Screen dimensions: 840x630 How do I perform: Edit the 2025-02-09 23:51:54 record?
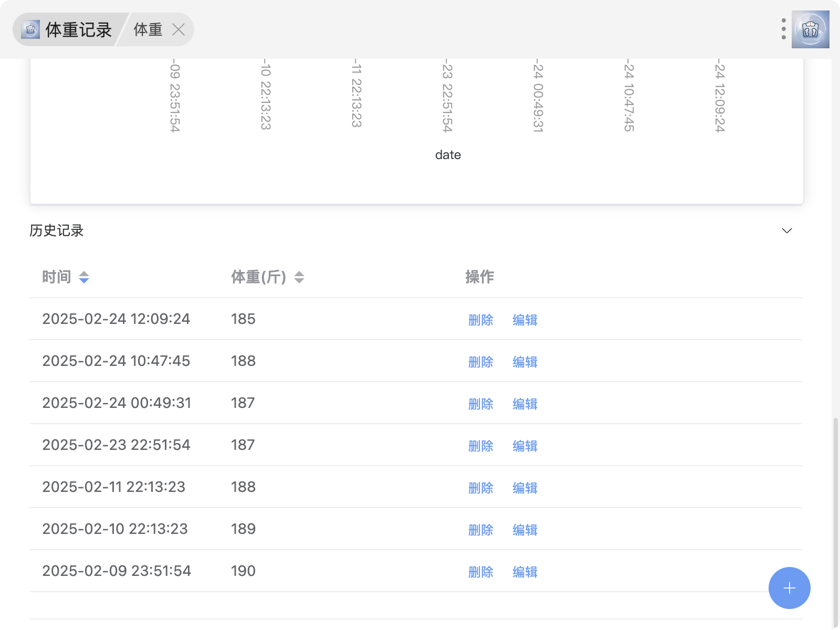click(x=525, y=572)
